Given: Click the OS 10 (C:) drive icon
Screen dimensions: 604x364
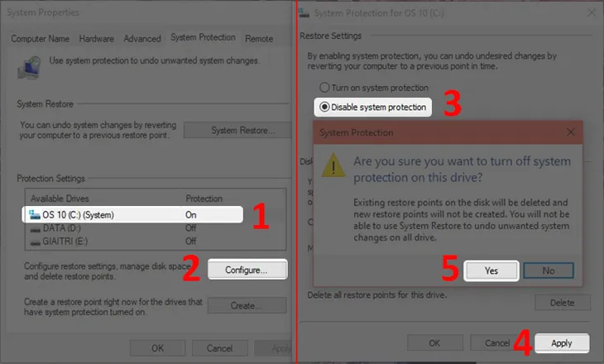Looking at the screenshot, I should (34, 215).
